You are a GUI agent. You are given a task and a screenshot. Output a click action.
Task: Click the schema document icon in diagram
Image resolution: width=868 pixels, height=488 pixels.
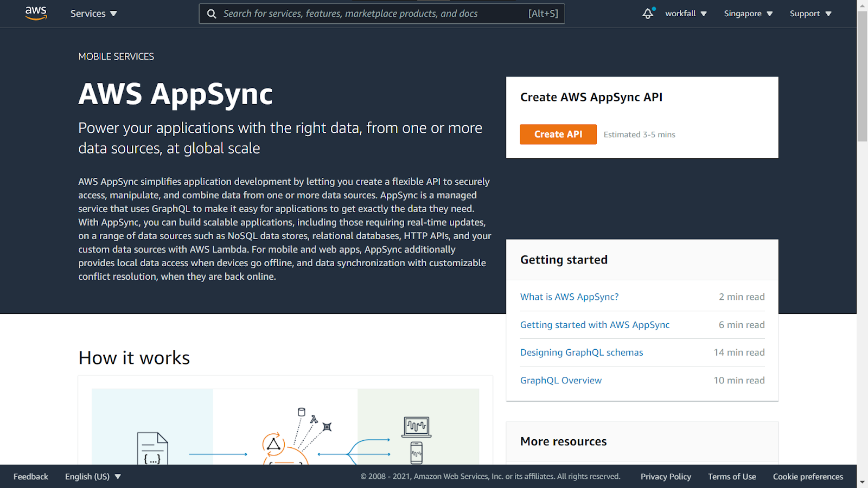click(x=152, y=448)
